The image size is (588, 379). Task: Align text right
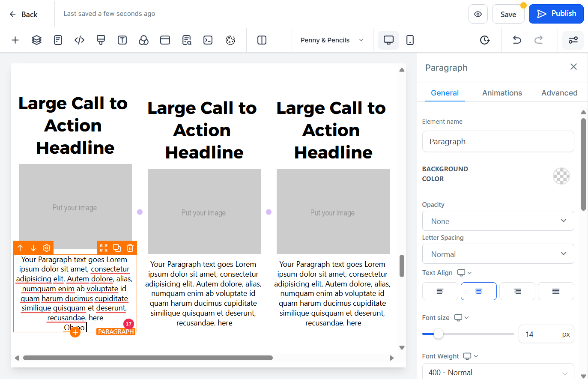[517, 291]
